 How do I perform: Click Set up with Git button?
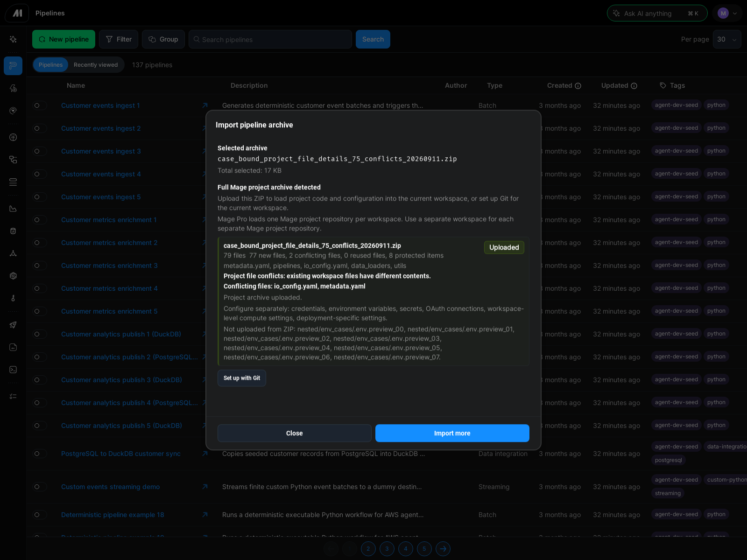pyautogui.click(x=242, y=378)
